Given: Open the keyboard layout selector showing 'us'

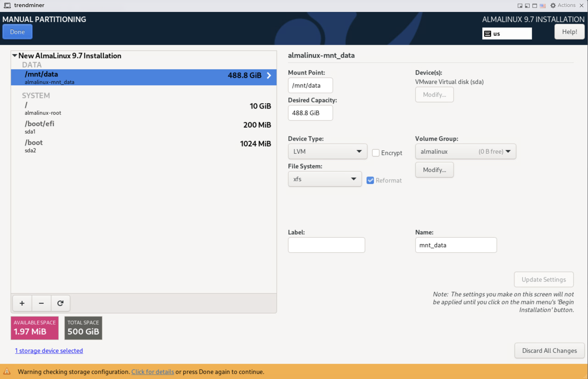Looking at the screenshot, I should pyautogui.click(x=506, y=33).
